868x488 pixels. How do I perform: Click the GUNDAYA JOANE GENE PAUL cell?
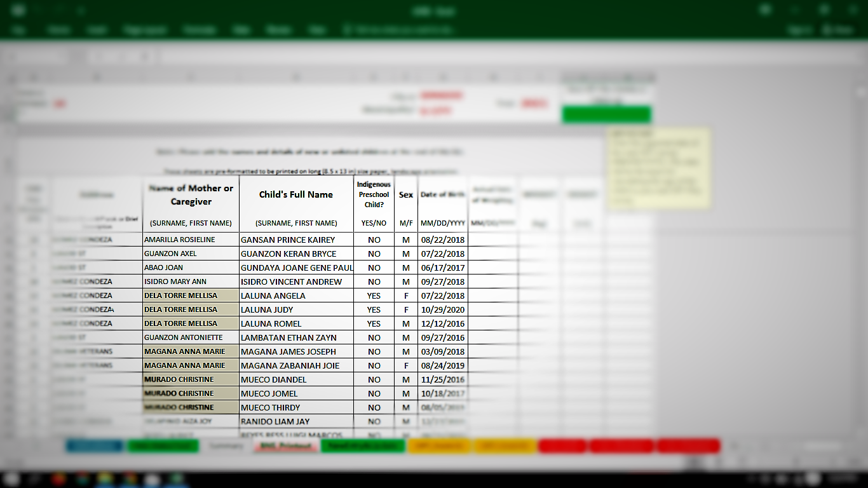(296, 268)
